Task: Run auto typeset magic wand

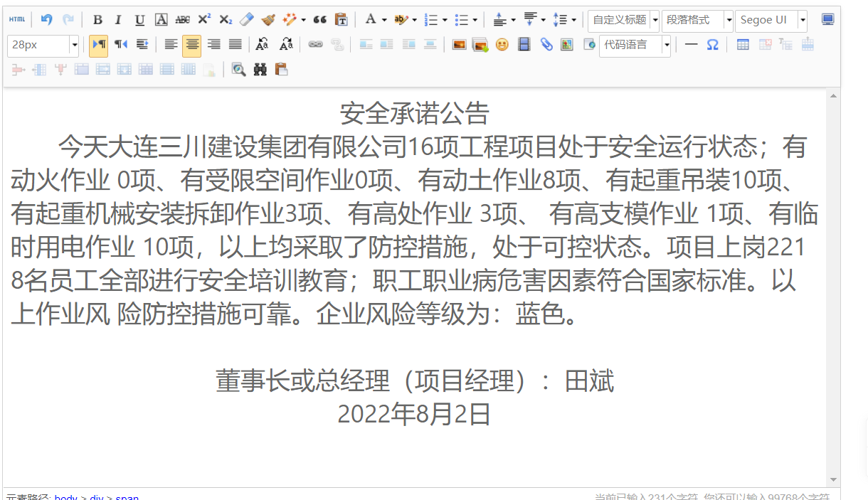Action: click(290, 20)
